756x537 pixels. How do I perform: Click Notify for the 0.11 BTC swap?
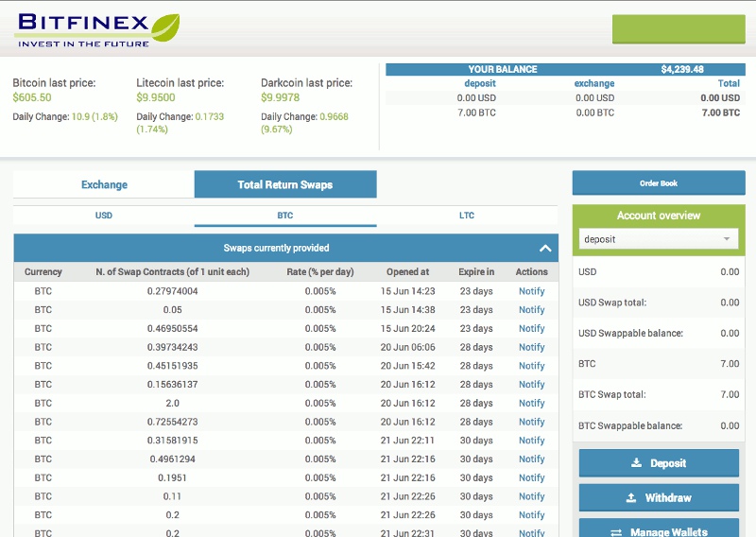click(531, 496)
